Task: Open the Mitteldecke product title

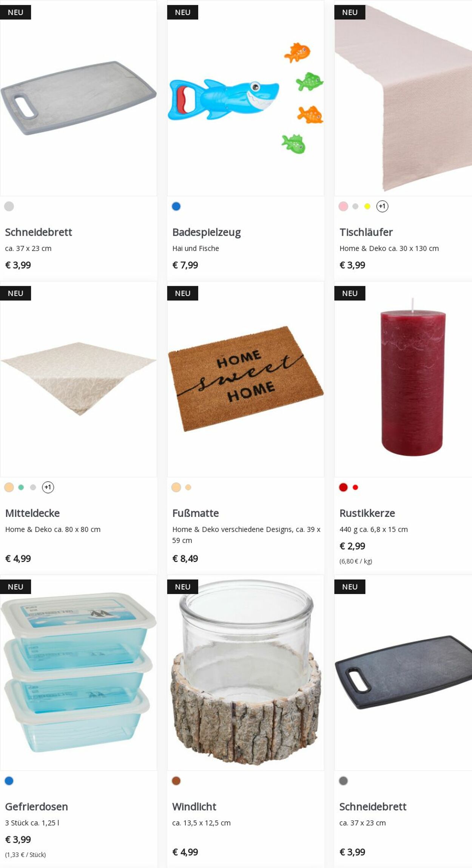Action: (32, 513)
